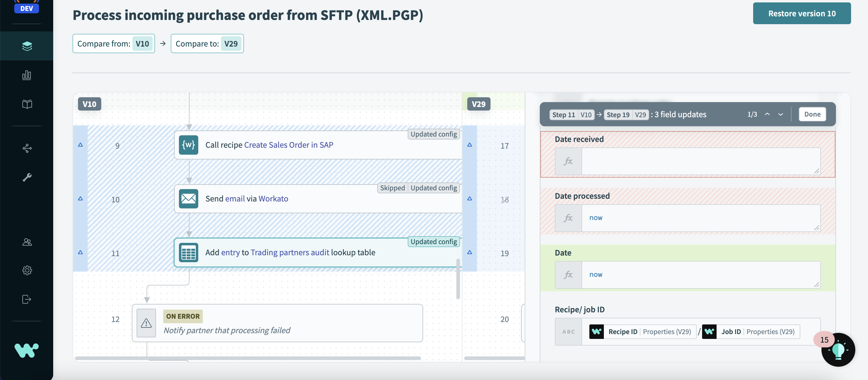
Task: Open the workspace settings gear icon
Action: pyautogui.click(x=27, y=270)
